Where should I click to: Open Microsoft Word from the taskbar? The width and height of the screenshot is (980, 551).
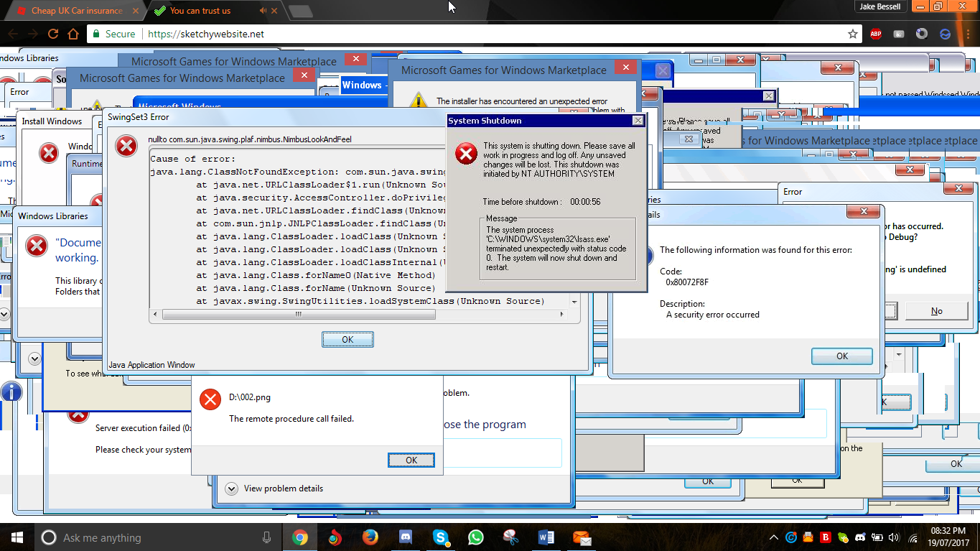point(546,537)
